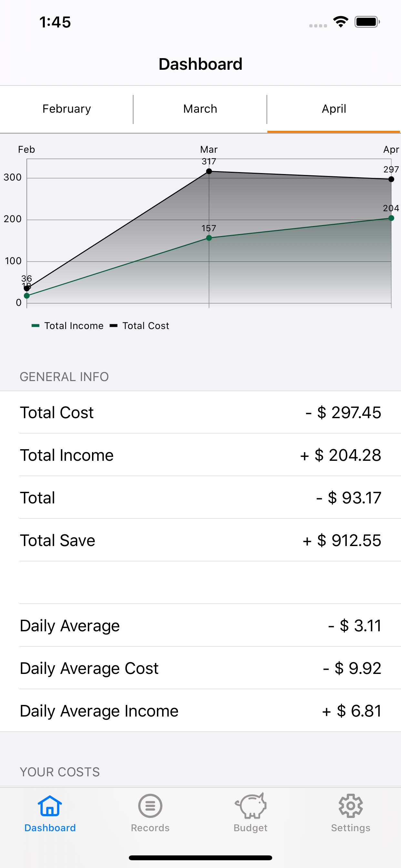This screenshot has width=401, height=868.
Task: Open the Budget piggy bank icon
Action: click(250, 806)
